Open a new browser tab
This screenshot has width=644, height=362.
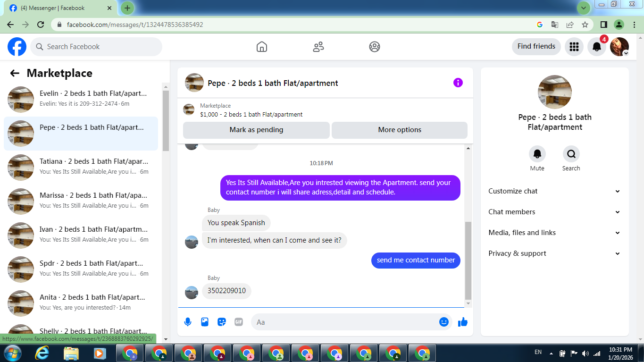127,8
